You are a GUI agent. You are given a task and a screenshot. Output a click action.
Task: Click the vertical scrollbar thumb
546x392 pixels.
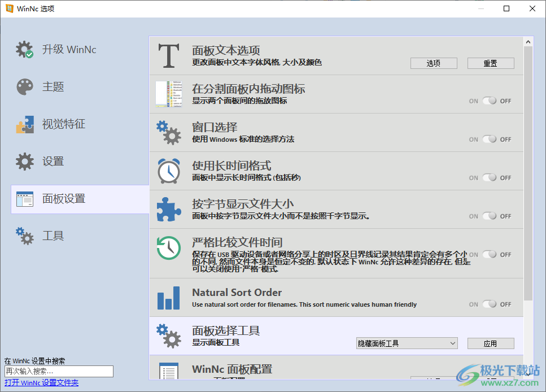coord(528,173)
